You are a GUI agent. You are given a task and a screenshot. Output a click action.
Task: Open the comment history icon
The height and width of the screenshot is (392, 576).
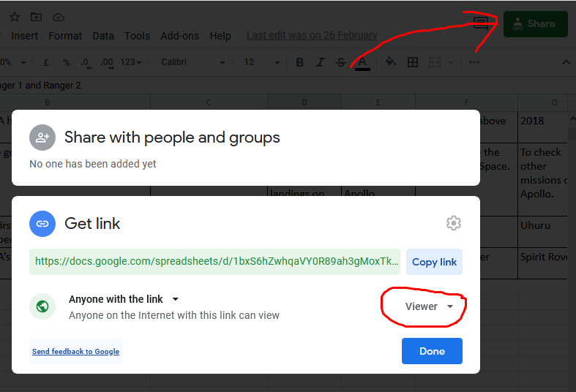click(481, 23)
